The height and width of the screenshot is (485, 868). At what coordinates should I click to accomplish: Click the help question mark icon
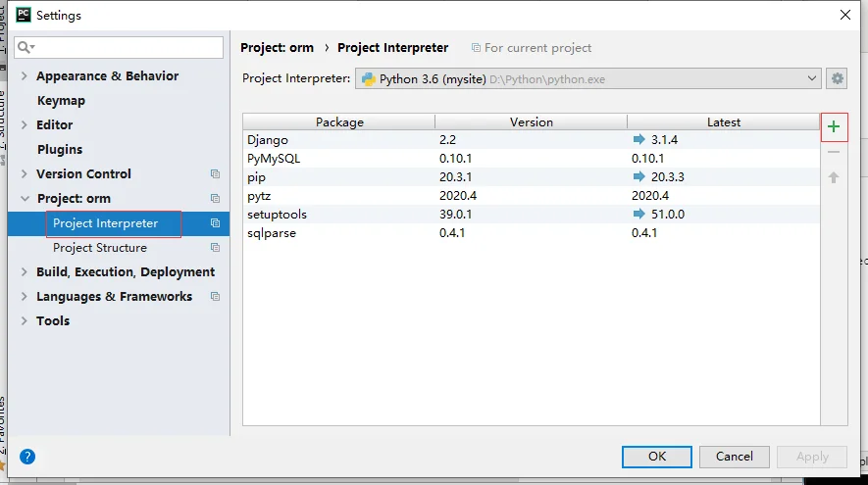(27, 457)
